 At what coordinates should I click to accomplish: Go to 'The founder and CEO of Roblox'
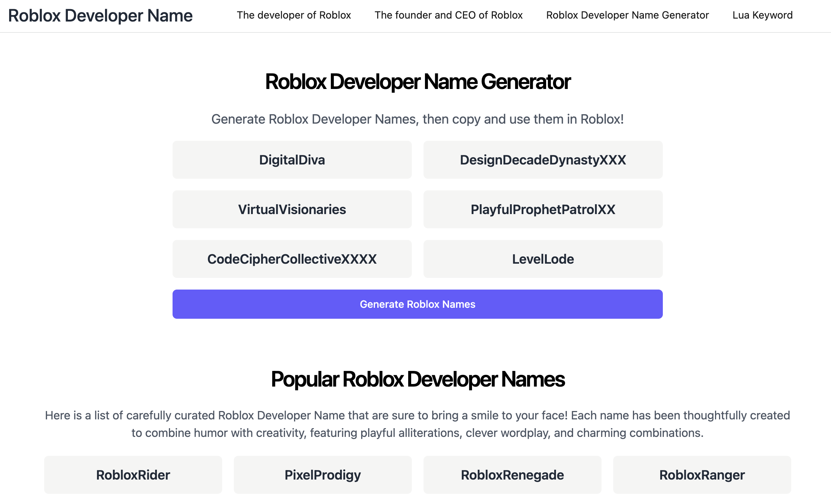point(448,15)
